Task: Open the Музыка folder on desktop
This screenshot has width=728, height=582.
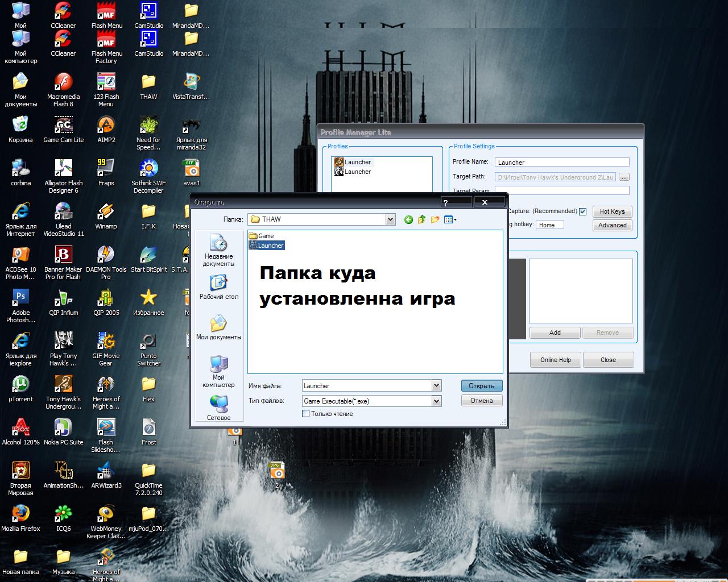Action: (63, 562)
